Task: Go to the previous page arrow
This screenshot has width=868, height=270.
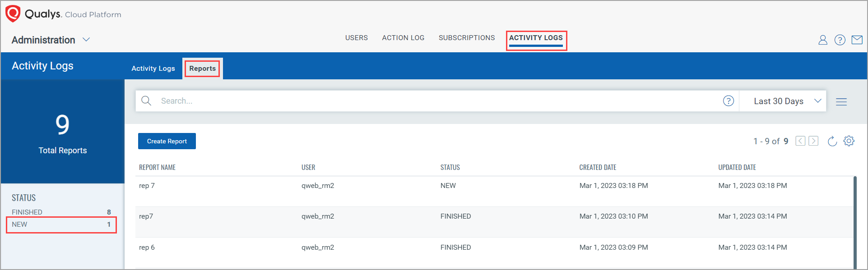Action: (x=800, y=141)
